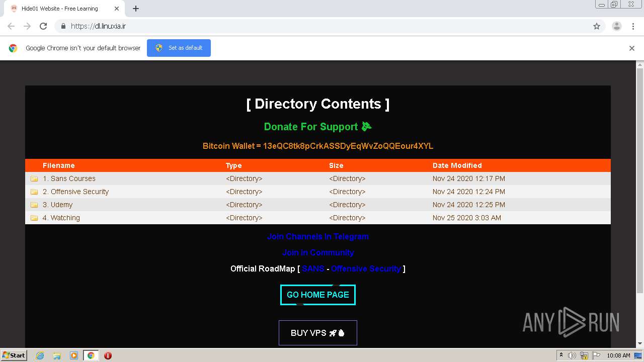
Task: Open the Offensive Security folder icon
Action: (x=34, y=192)
